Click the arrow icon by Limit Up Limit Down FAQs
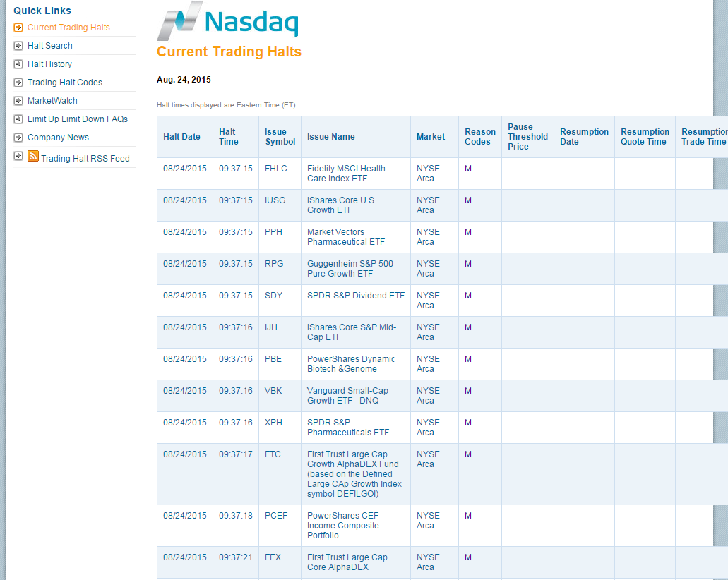728x580 pixels. (18, 119)
